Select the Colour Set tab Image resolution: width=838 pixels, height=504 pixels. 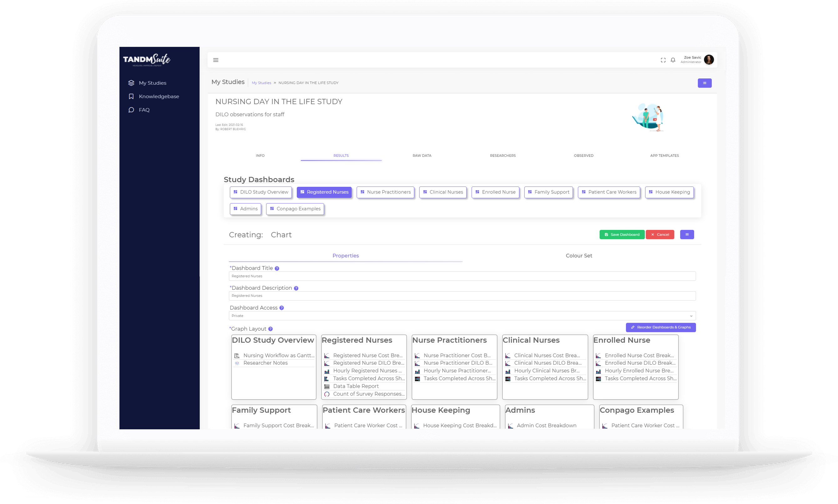579,256
